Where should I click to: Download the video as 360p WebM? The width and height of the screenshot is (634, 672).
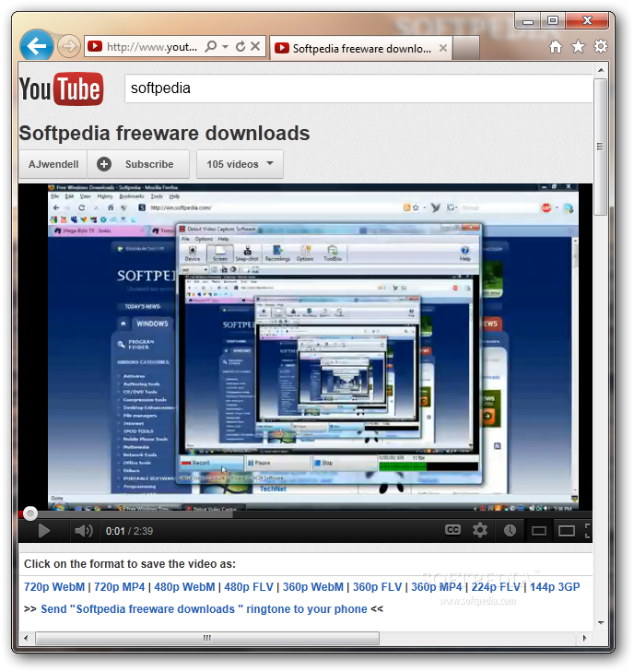tap(313, 586)
